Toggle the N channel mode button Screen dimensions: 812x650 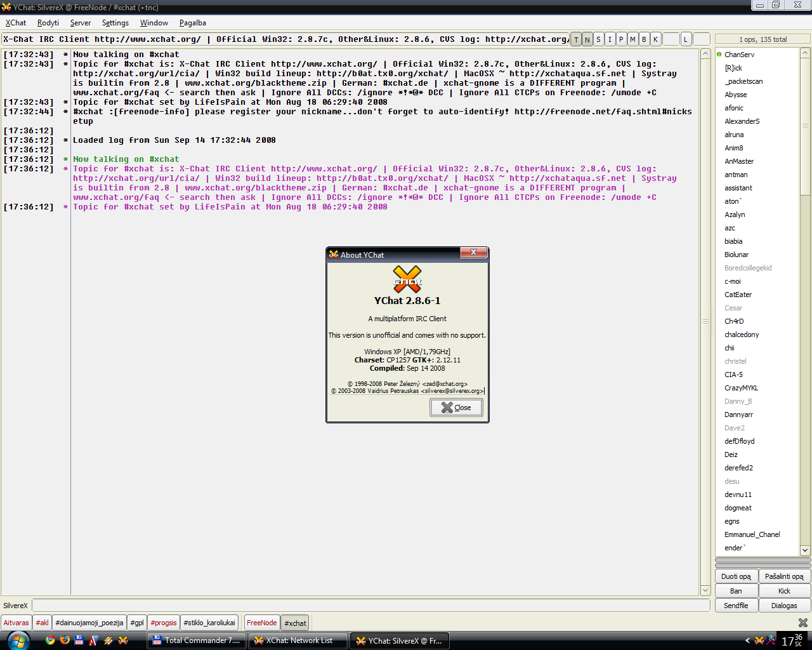click(x=587, y=39)
